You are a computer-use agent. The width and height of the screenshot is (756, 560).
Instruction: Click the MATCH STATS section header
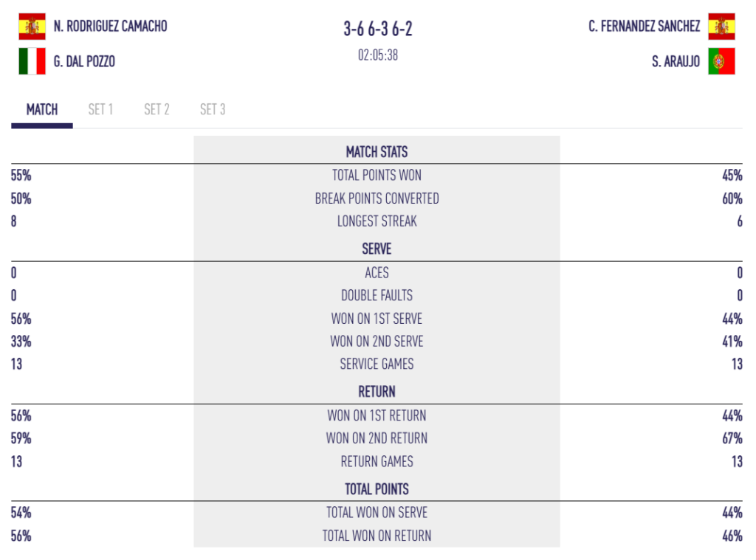[x=377, y=152]
